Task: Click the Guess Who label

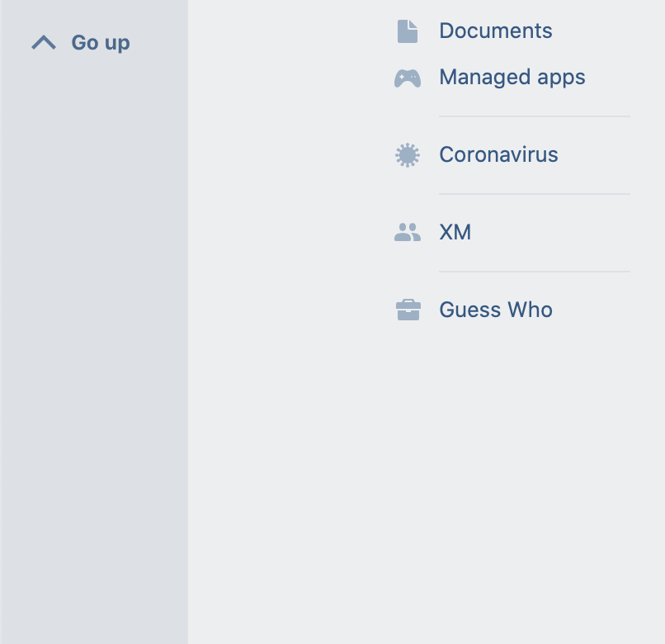Action: coord(495,310)
